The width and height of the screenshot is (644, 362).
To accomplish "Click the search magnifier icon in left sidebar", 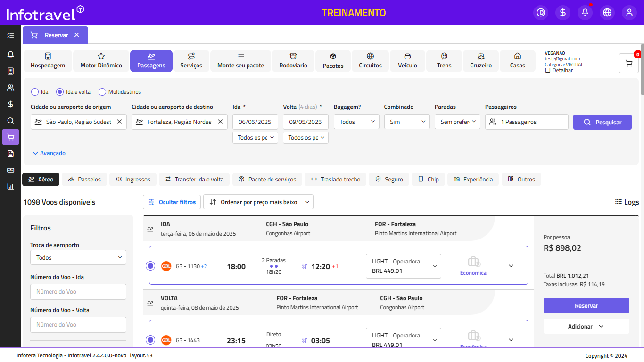I will (x=10, y=121).
